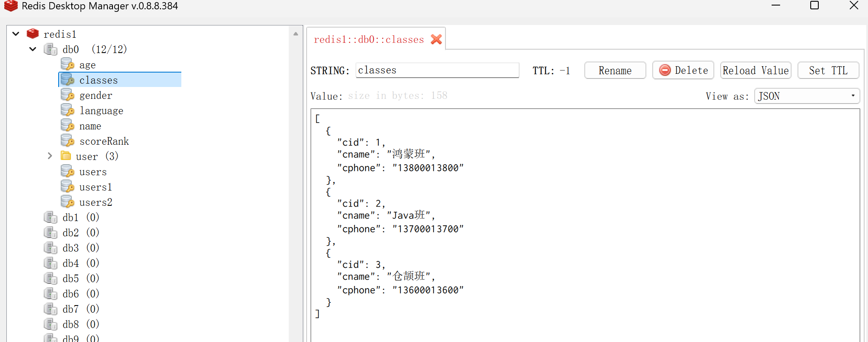Close the redis1::db0::classes tab
Image resolution: width=868 pixels, height=342 pixels.
[436, 39]
